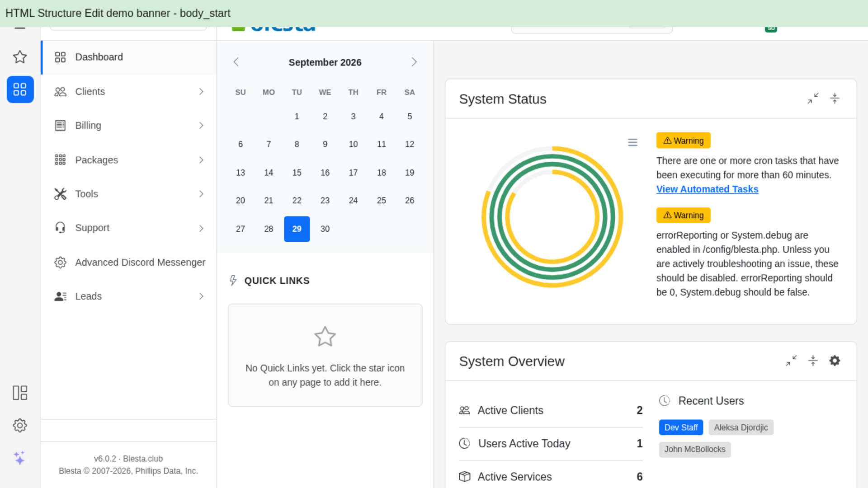Open the layout panels icon in rail
Screen dimensions: 868x488
[20, 393]
